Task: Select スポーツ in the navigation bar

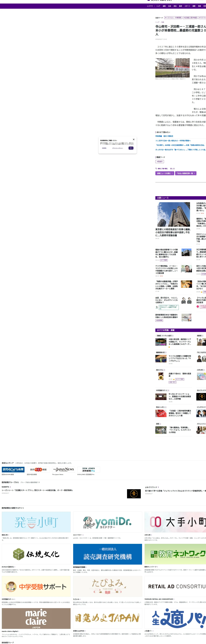Action: pyautogui.click(x=187, y=6)
